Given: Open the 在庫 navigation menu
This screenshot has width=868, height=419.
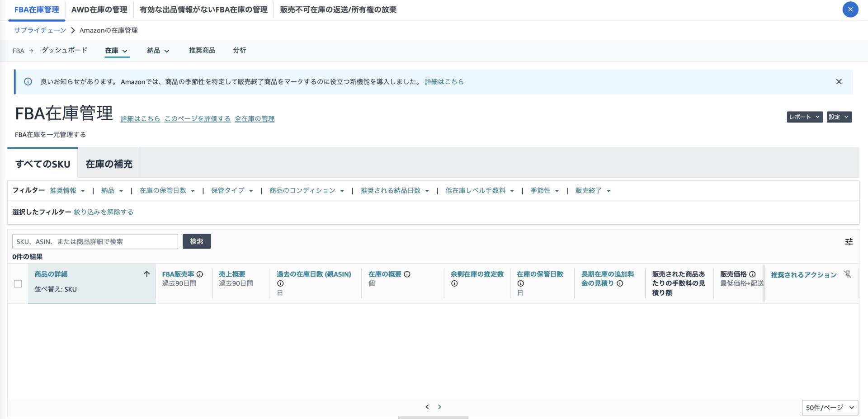Looking at the screenshot, I should coord(116,51).
